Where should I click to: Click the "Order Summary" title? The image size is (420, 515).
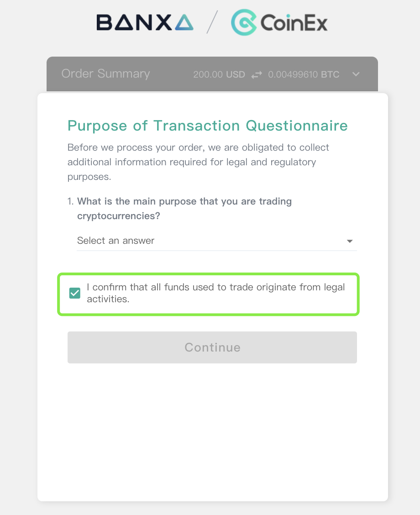tap(105, 74)
